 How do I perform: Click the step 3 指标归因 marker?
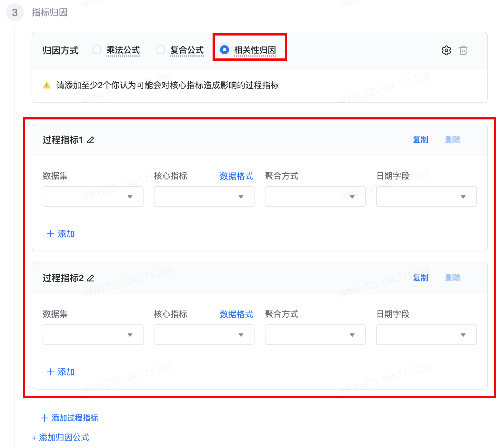[x=15, y=13]
